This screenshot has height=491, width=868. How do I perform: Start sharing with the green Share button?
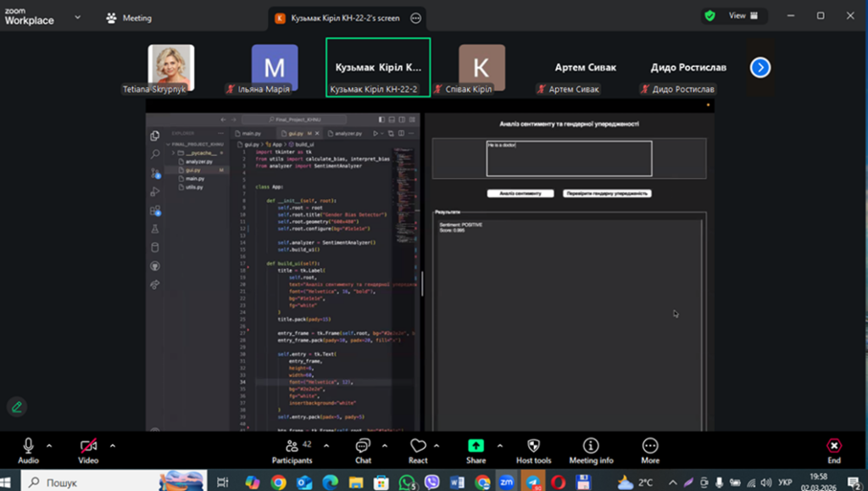pos(476,446)
